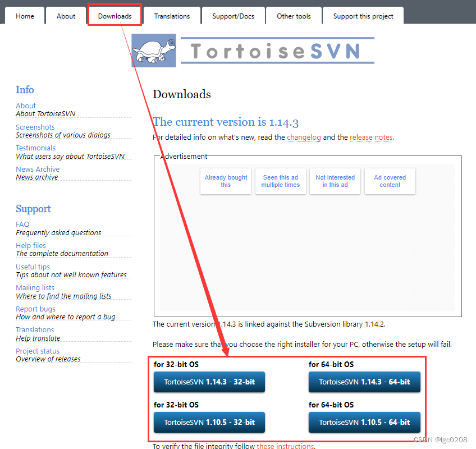This screenshot has height=449, width=476.
Task: Choose Ad covered content option
Action: click(x=390, y=181)
